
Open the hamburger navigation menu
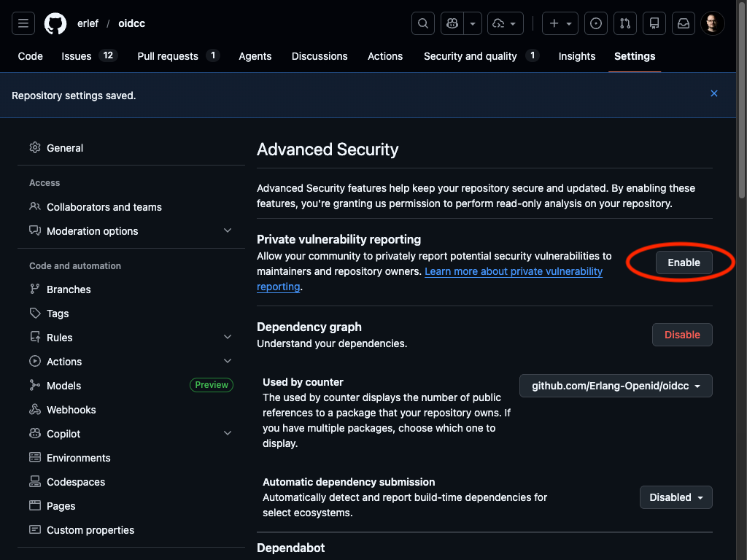click(23, 23)
